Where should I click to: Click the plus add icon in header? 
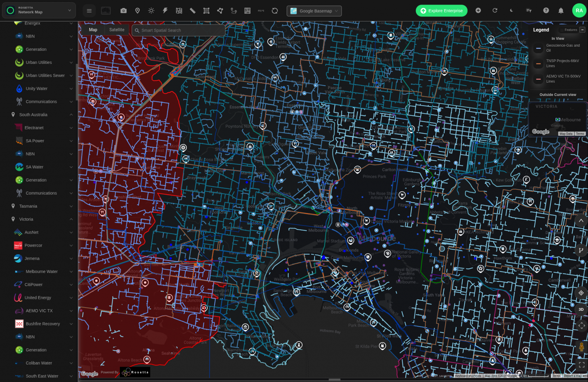(x=478, y=10)
